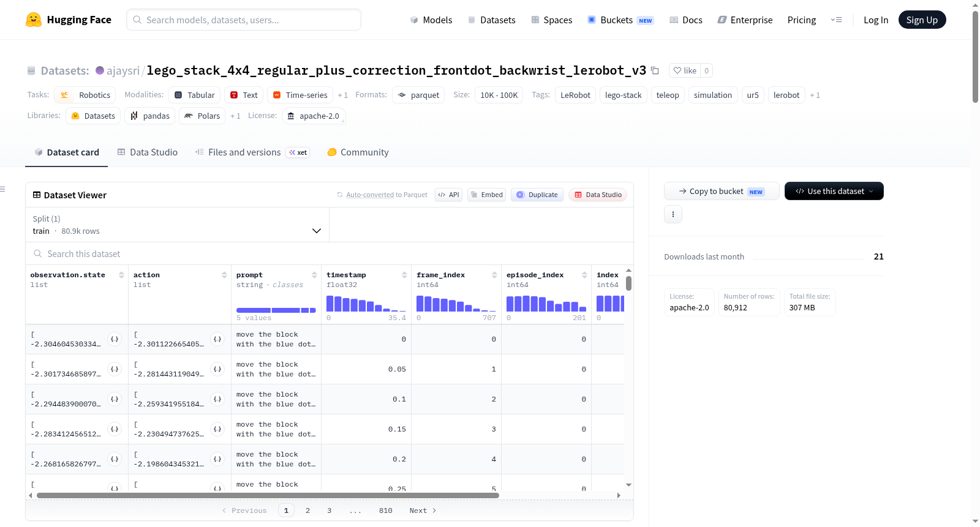Open the Files and versions tab
The height and width of the screenshot is (527, 980).
coord(252,152)
